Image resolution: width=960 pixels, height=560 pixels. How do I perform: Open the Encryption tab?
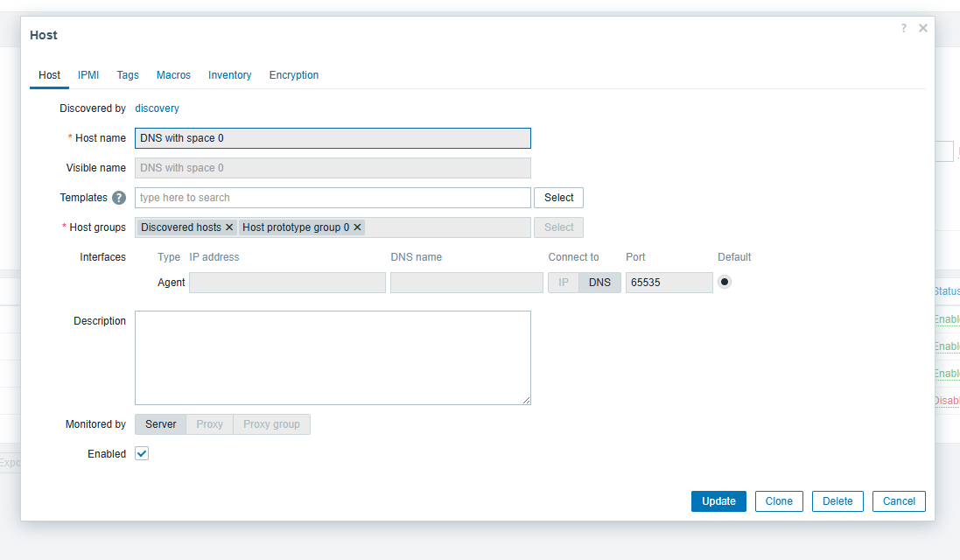pyautogui.click(x=293, y=75)
